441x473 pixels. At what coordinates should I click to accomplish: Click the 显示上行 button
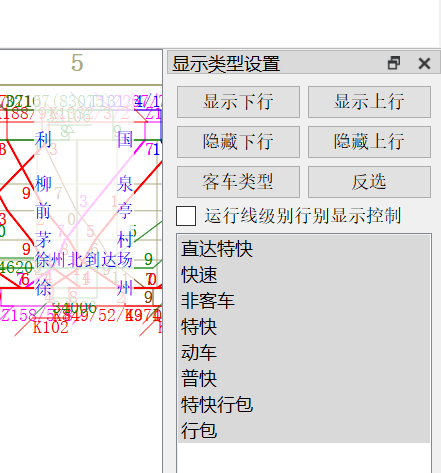[x=369, y=102]
